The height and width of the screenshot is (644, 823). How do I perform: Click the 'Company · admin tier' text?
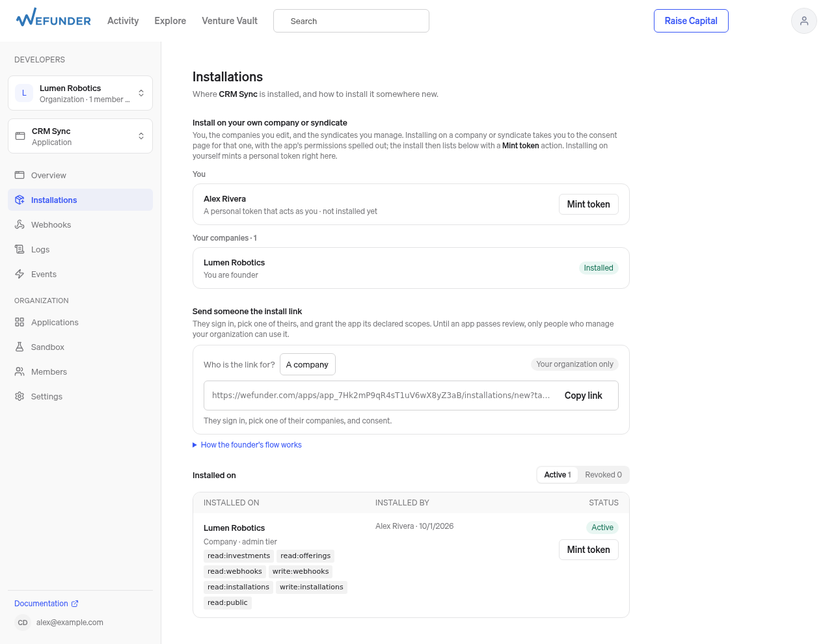coord(240,542)
